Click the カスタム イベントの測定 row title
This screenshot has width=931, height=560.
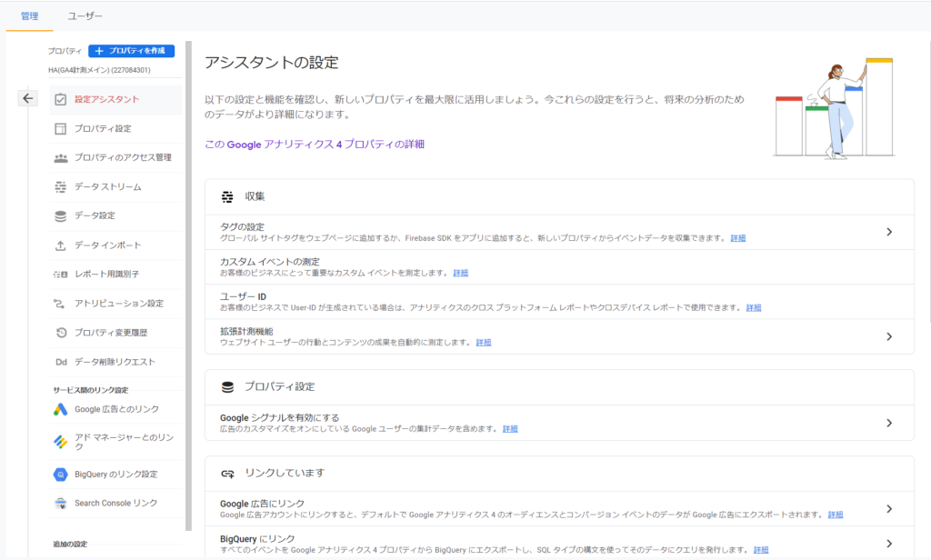click(270, 262)
